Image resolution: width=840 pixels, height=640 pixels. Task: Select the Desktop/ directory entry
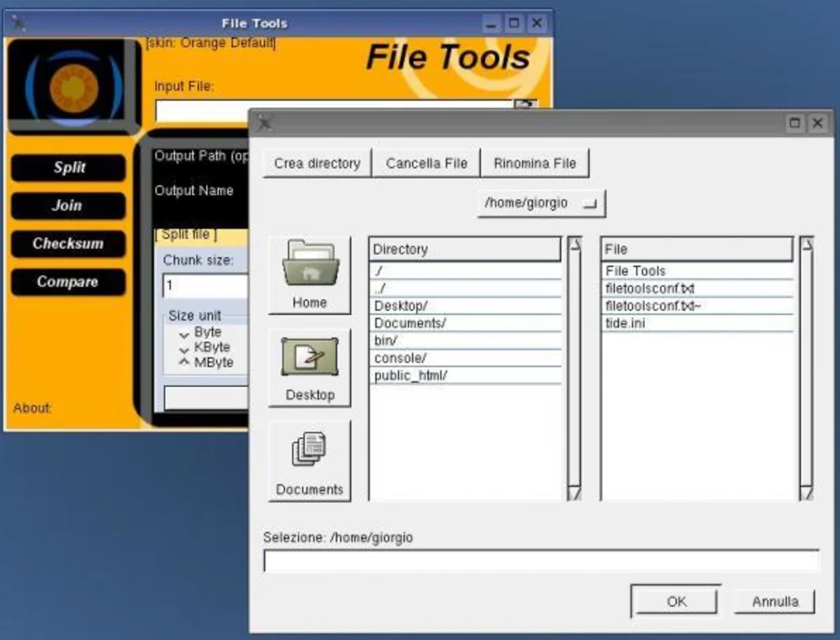(465, 306)
